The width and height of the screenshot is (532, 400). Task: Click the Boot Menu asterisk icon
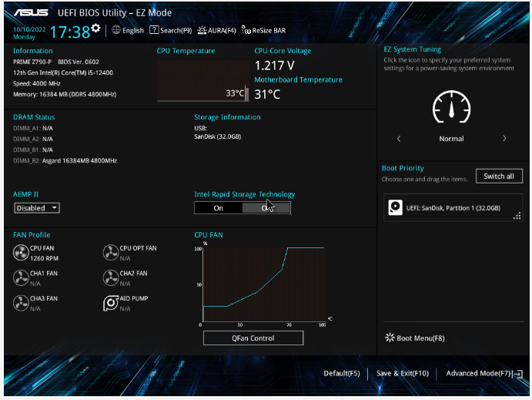tap(390, 338)
